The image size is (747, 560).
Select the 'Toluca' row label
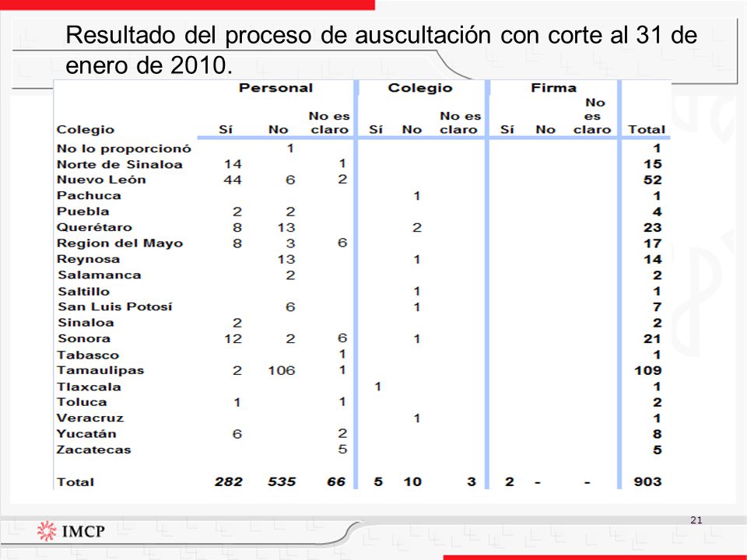click(x=82, y=402)
